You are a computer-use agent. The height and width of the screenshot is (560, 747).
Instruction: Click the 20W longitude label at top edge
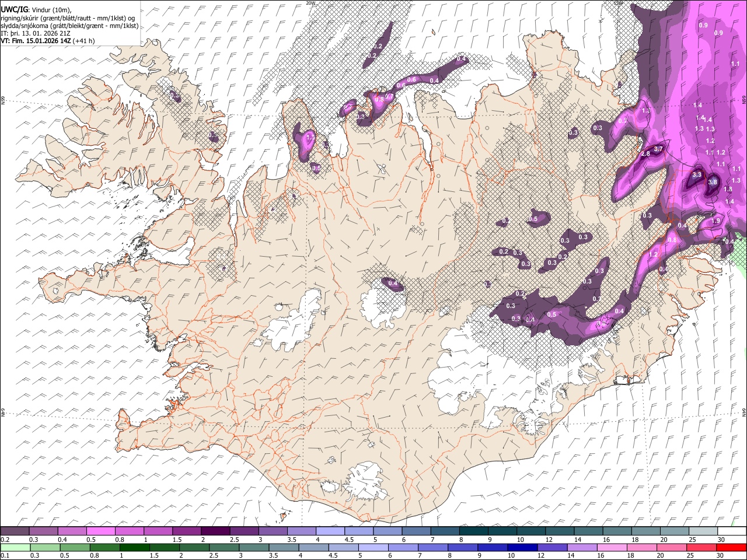point(310,3)
